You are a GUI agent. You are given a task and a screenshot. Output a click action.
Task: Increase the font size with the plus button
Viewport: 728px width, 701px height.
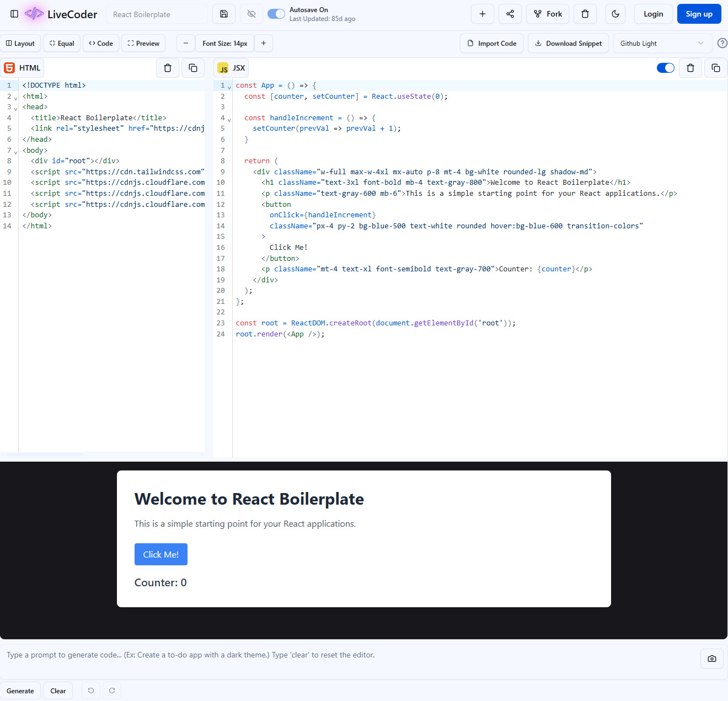[264, 43]
